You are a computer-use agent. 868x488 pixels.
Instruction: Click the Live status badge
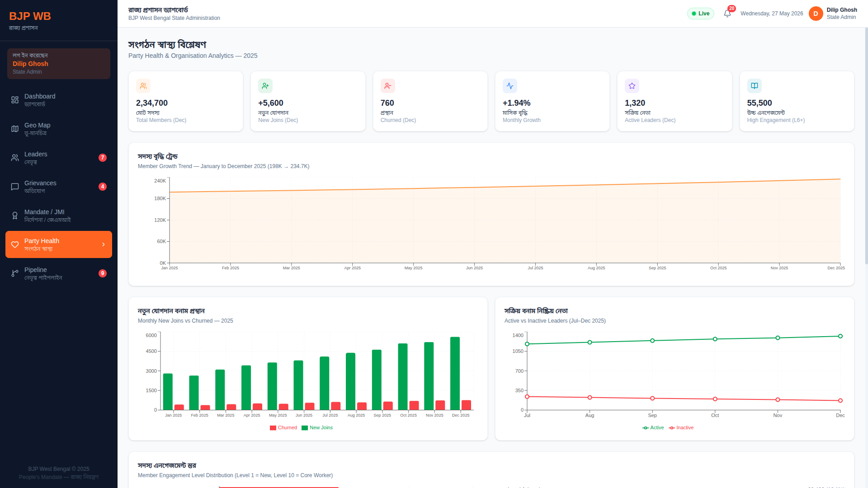pyautogui.click(x=701, y=14)
